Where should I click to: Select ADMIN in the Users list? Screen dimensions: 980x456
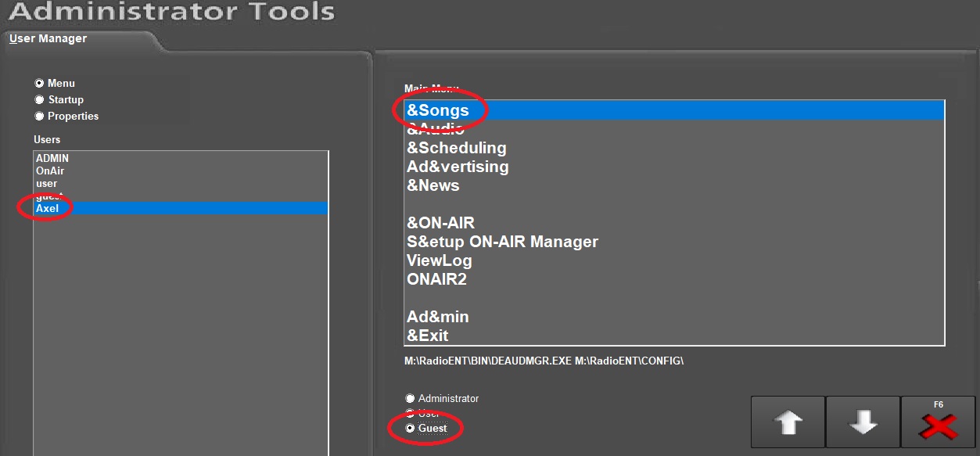tap(52, 159)
